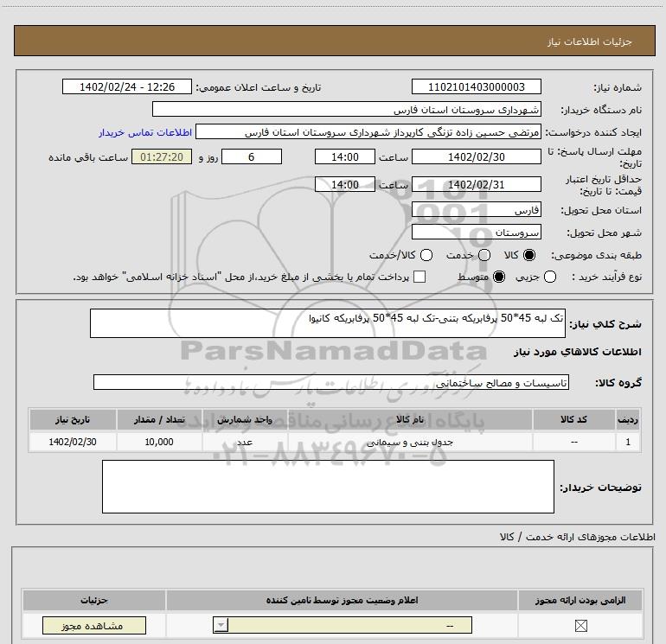Click the countdown timer 01:27:20
The height and width of the screenshot is (644, 666).
coord(162,156)
